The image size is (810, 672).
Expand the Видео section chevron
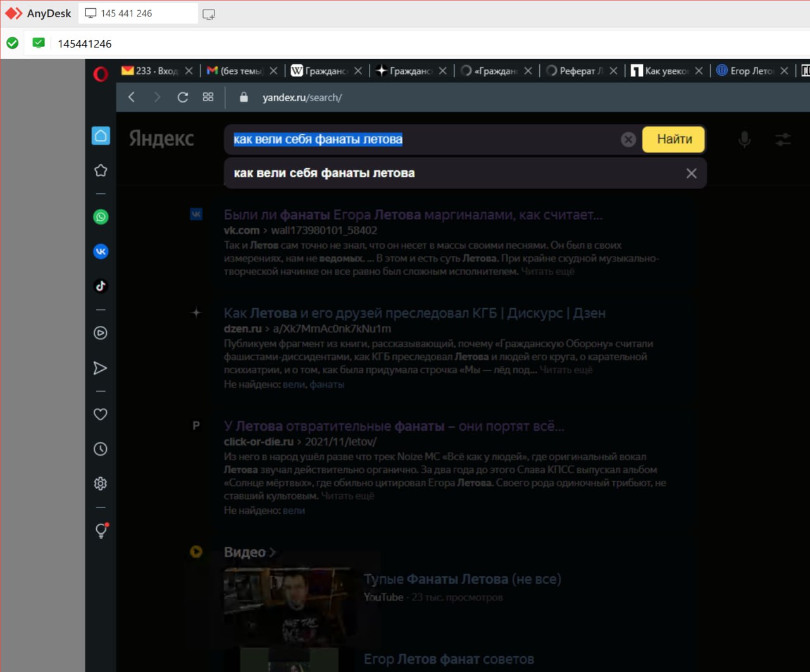(273, 552)
